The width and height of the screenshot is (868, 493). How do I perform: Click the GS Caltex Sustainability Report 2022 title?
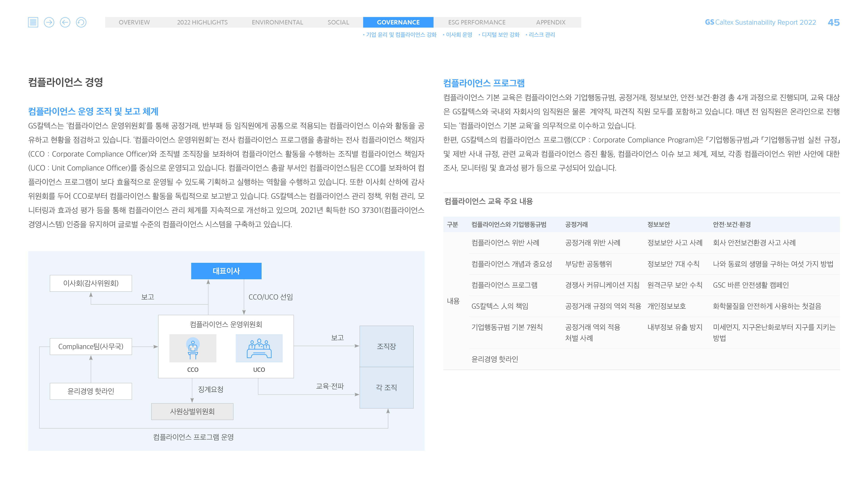tap(760, 22)
